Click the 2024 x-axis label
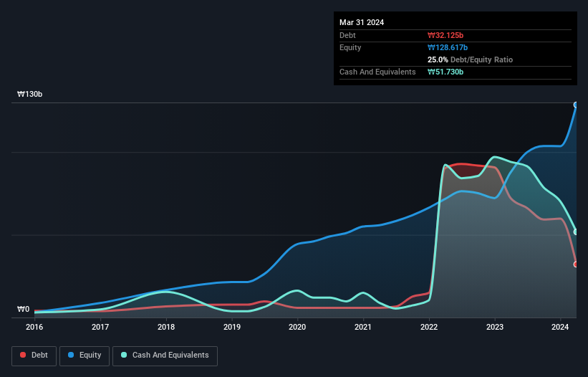588x377 pixels. (560, 327)
